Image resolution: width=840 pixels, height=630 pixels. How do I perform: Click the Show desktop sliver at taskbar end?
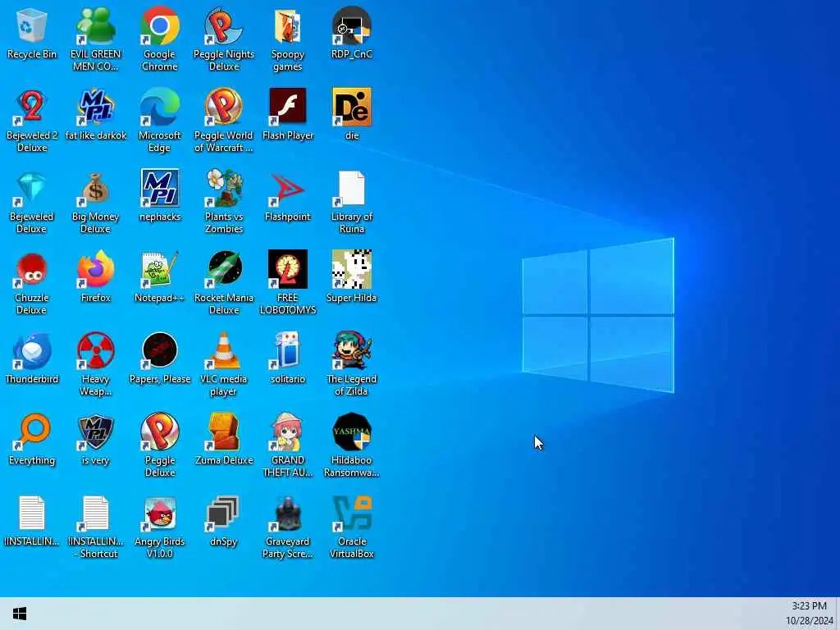pos(838,614)
